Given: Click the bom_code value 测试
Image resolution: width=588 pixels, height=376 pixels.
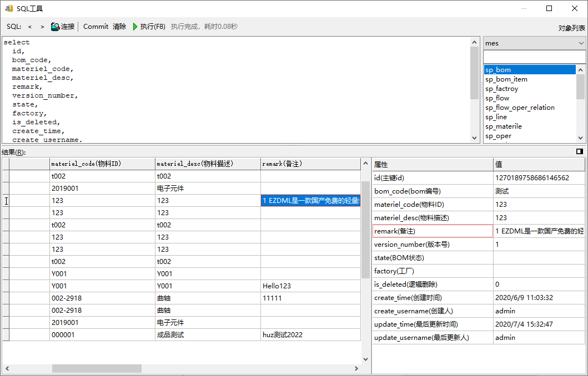Looking at the screenshot, I should [539, 191].
